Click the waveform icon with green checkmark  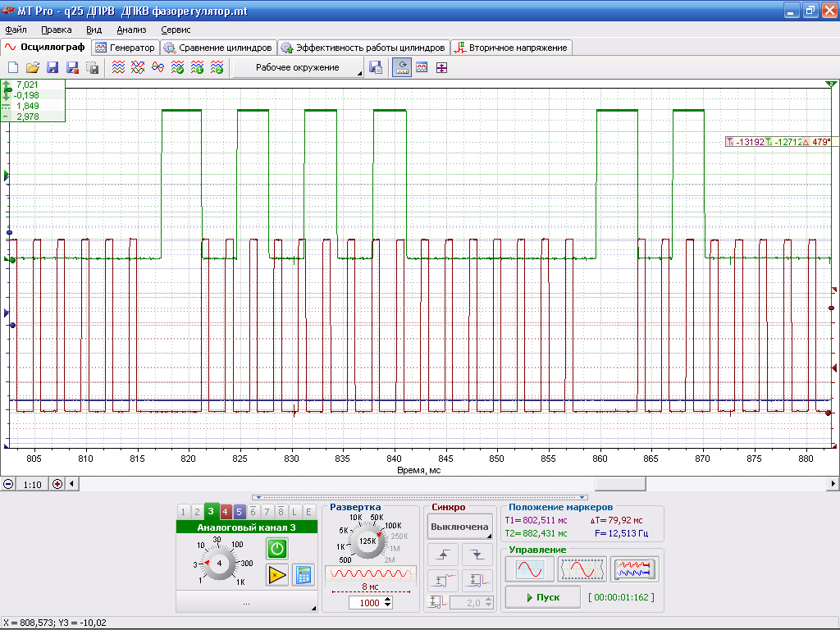click(177, 67)
